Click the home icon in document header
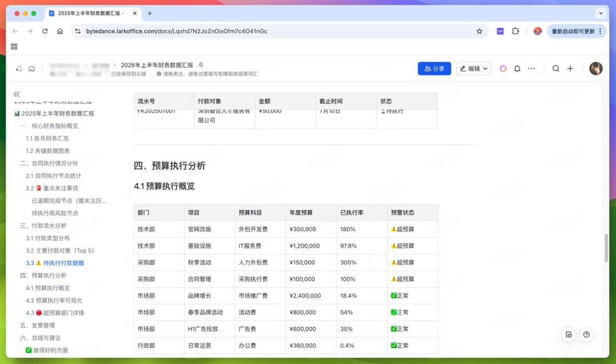Screen dimensions: 616x364 click(32, 69)
